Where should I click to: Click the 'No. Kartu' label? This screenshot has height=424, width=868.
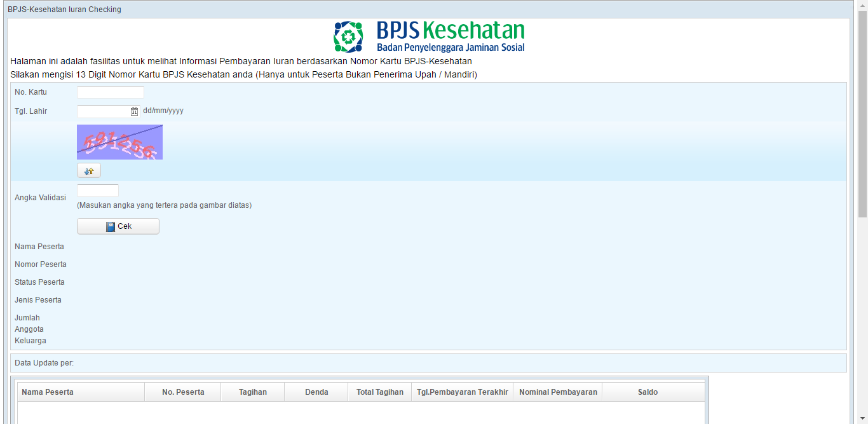(x=31, y=92)
